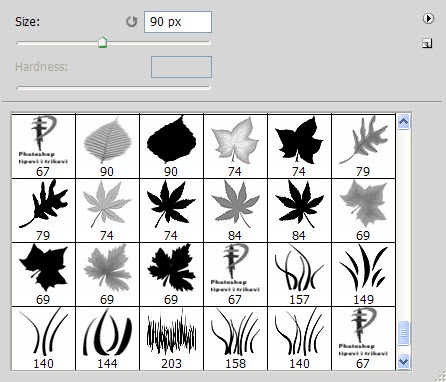Click the brush list scrollbar thumb
Screen dimensions: 446x382
404,333
